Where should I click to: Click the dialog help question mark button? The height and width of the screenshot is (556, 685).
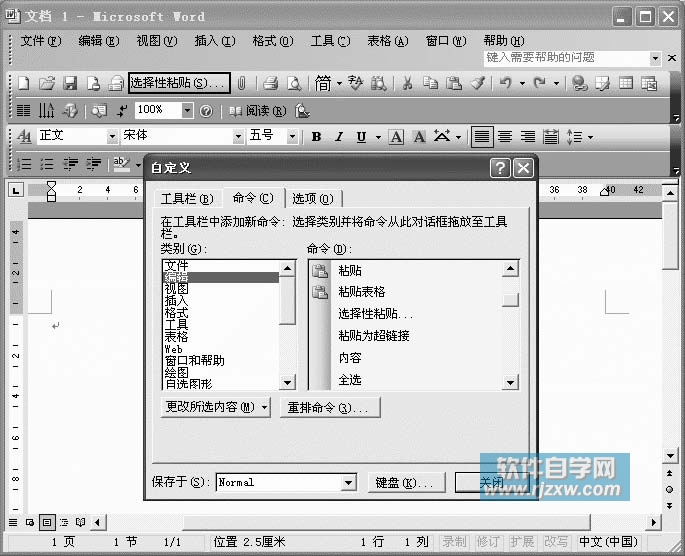tap(500, 168)
